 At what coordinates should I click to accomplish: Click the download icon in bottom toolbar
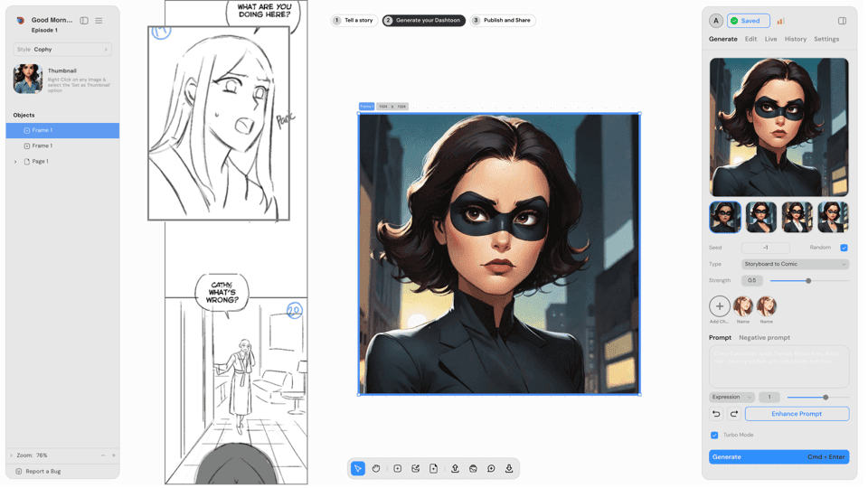pyautogui.click(x=509, y=468)
